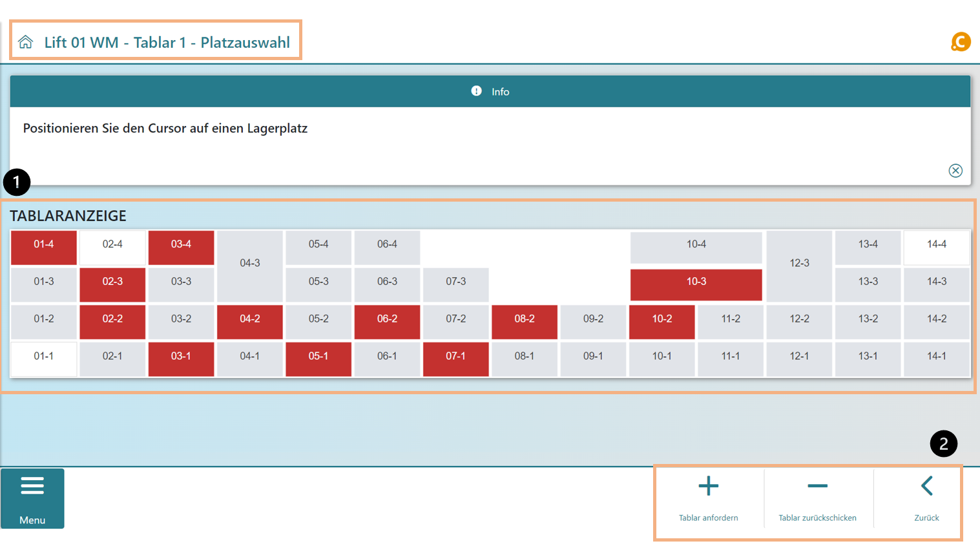Image resolution: width=980 pixels, height=548 pixels.
Task: Open the hamburger Menu button
Action: [32, 498]
